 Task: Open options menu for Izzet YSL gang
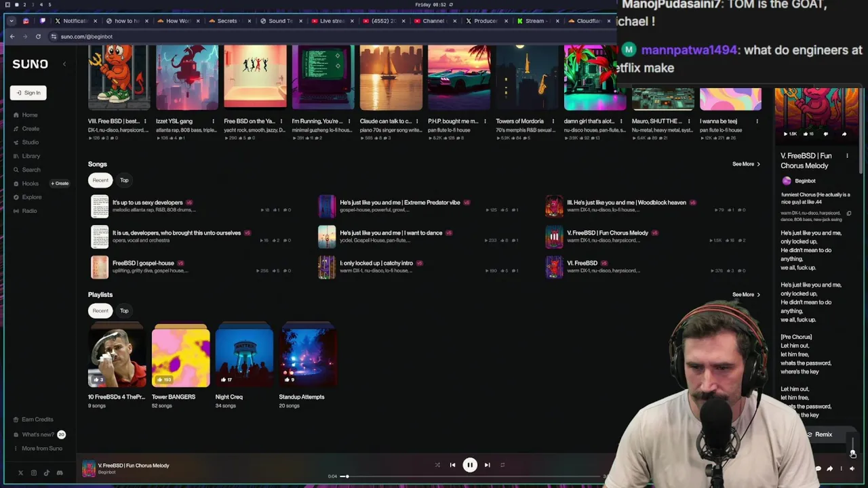[213, 121]
